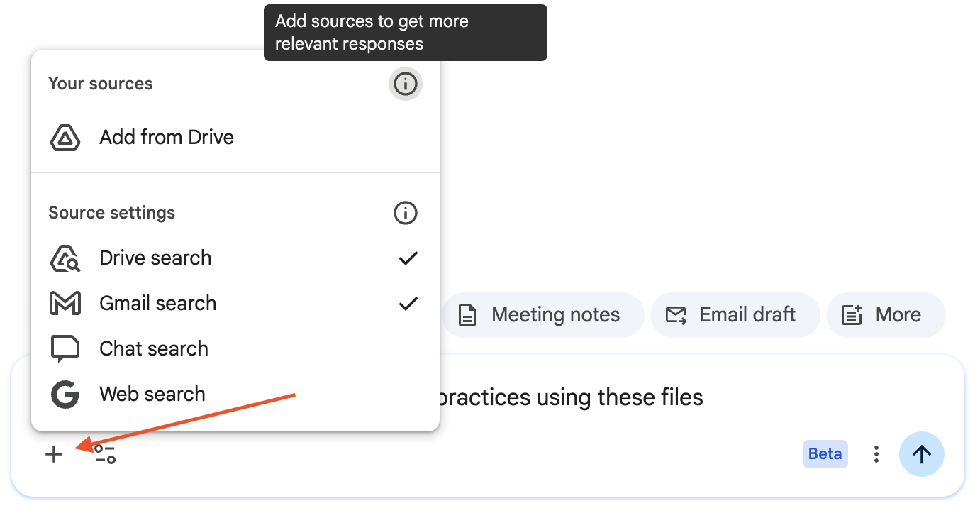Enable Chat search source
Image resolution: width=980 pixels, height=518 pixels.
pyautogui.click(x=154, y=349)
